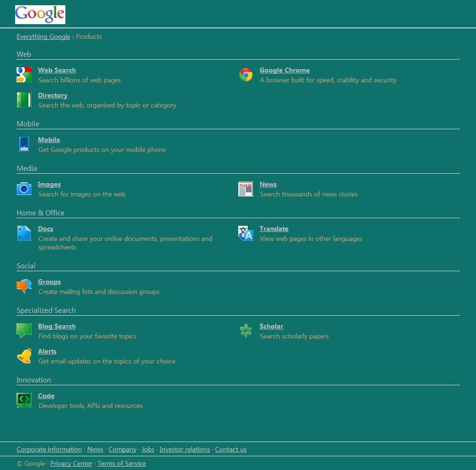Screen dimensions: 476x470
Task: Click the 'Create and share your online documents' description
Action: click(126, 243)
